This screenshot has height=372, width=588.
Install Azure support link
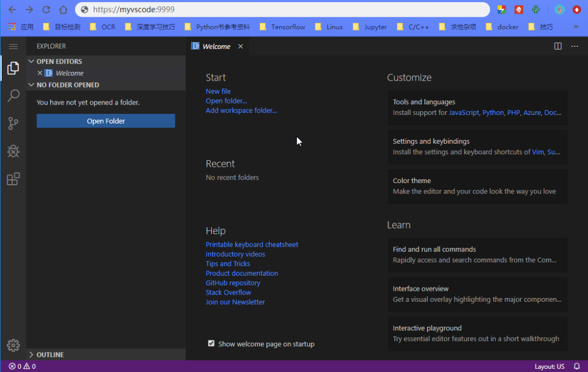[532, 113]
